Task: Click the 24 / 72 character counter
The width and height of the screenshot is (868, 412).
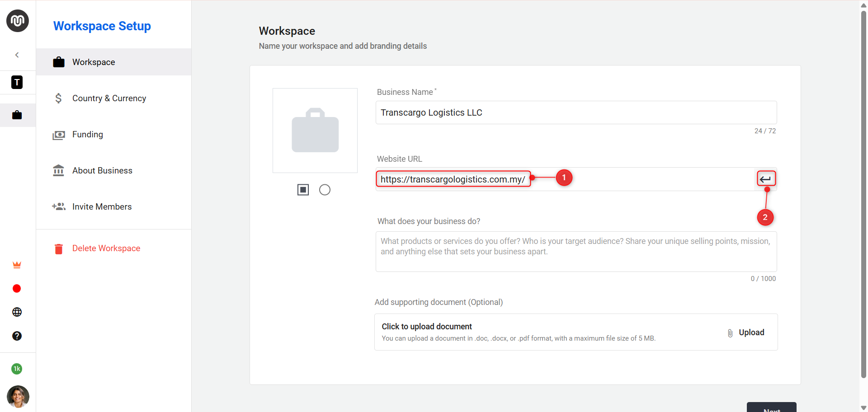Action: pos(765,131)
